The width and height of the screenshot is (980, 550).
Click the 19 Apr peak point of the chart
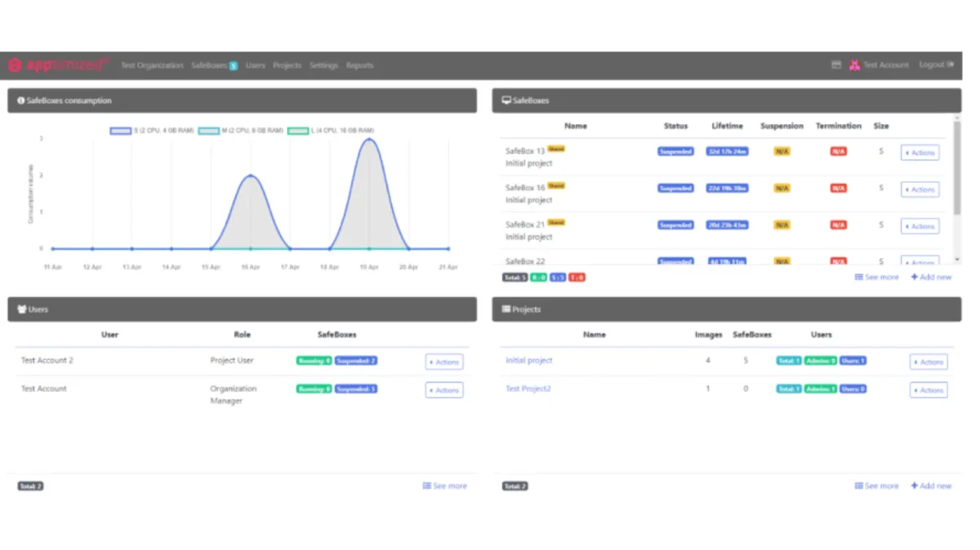(x=369, y=139)
